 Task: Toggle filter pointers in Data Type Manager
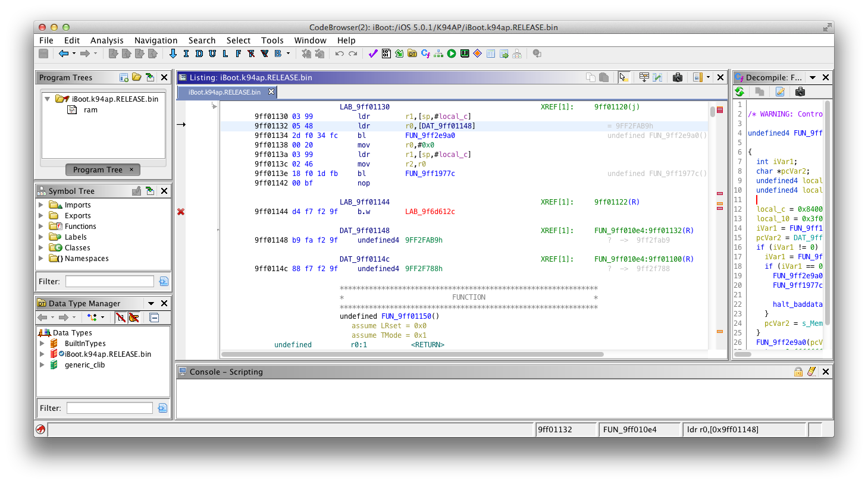pos(134,318)
